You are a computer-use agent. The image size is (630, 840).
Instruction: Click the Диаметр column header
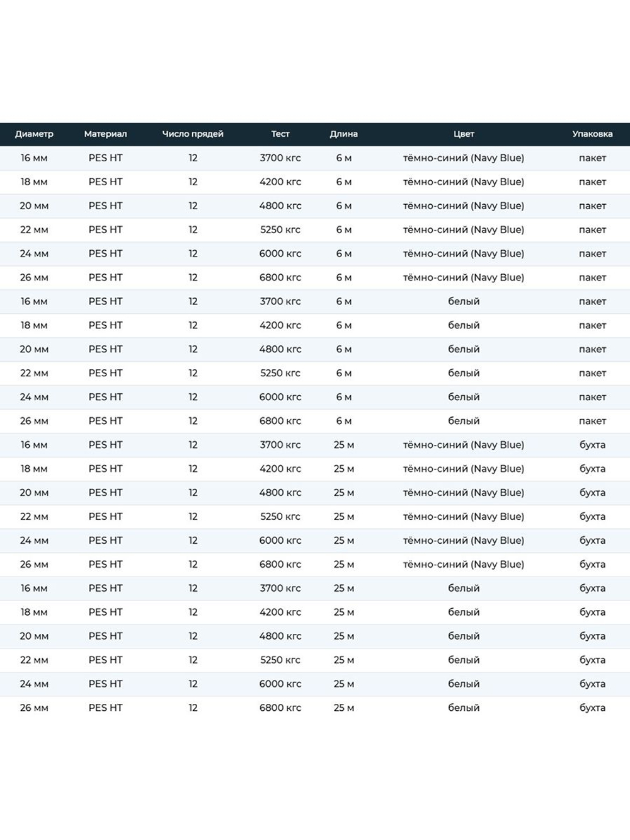pos(34,134)
